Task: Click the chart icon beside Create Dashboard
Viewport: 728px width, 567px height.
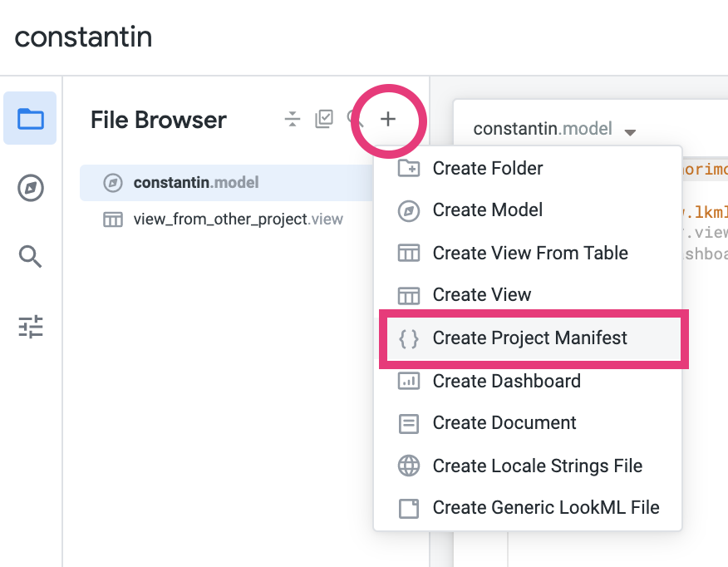Action: [x=409, y=381]
